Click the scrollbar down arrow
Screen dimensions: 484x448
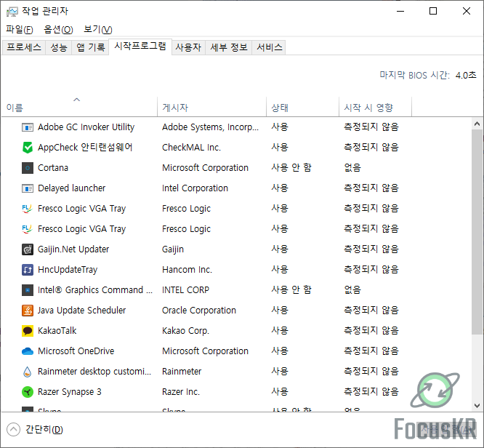click(477, 405)
